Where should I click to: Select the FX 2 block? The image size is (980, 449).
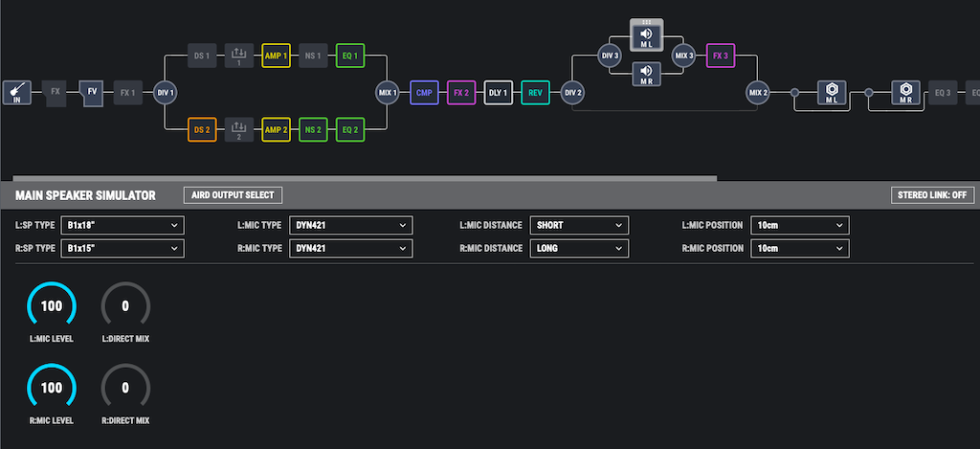[x=461, y=93]
